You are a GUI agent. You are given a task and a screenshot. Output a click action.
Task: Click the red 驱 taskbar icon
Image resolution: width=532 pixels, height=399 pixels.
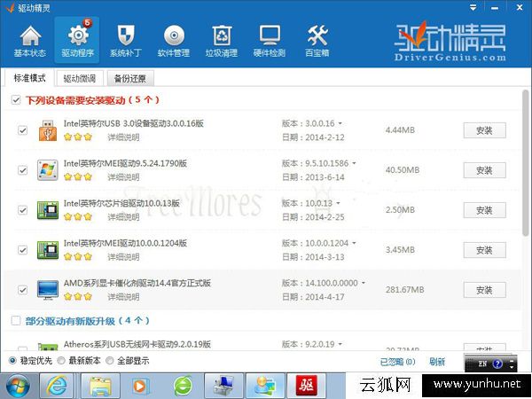307,386
